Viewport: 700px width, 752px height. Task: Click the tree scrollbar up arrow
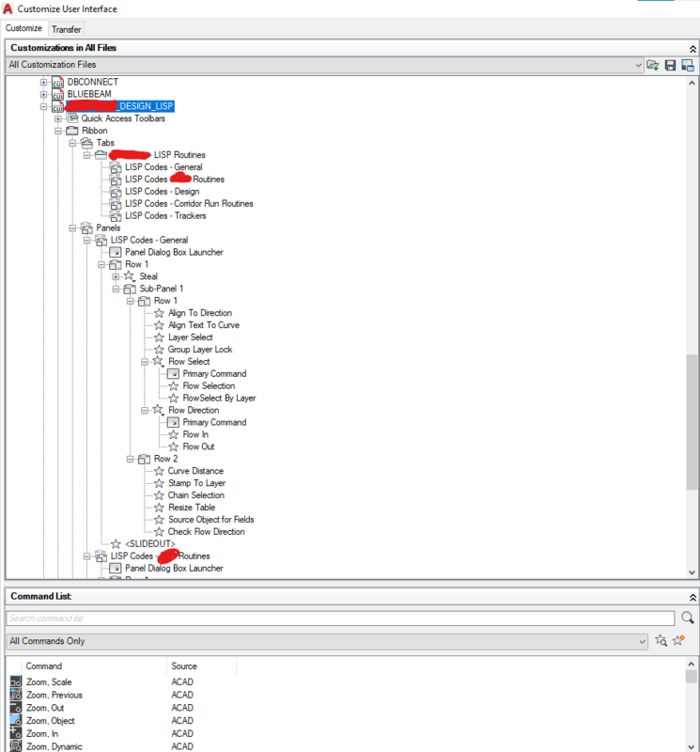click(692, 83)
